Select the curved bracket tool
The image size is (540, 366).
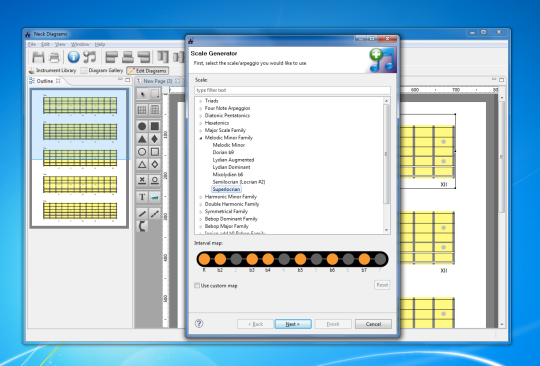click(x=143, y=227)
